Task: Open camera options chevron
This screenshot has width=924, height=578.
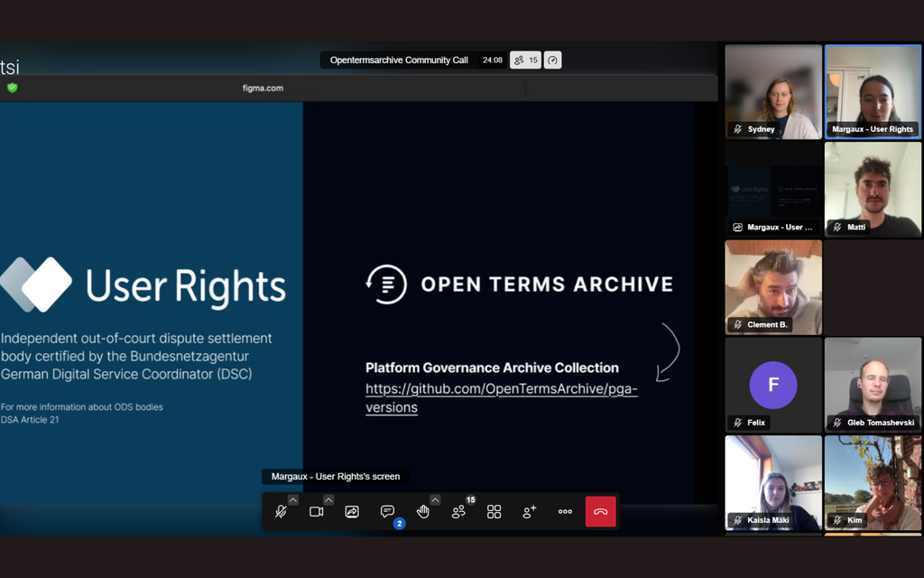Action: pyautogui.click(x=328, y=500)
